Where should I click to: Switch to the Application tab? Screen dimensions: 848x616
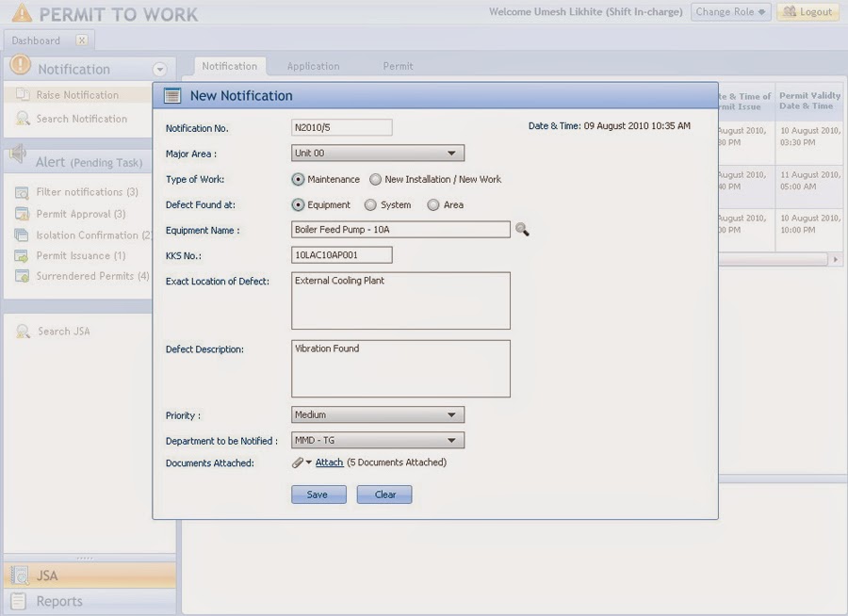[x=313, y=66]
